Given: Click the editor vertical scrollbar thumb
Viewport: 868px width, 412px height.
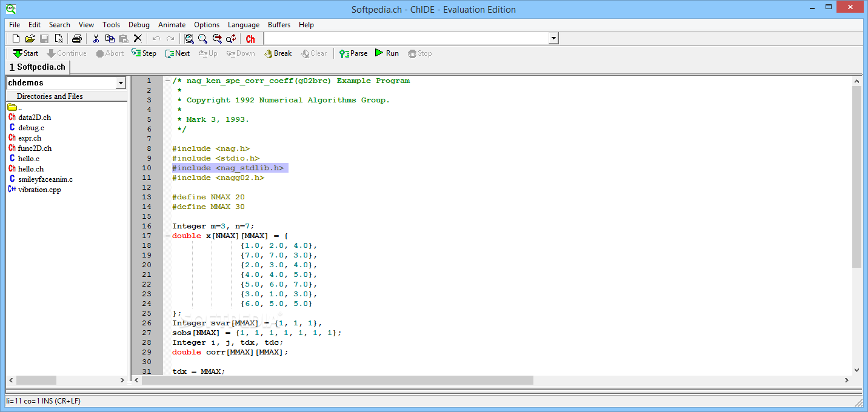Looking at the screenshot, I should (856, 176).
